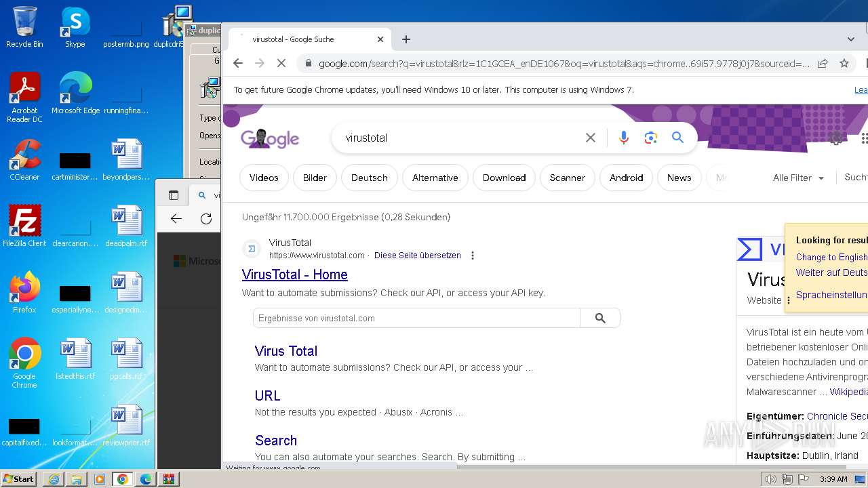
Task: Expand Chrome's tab search chevron
Action: [851, 39]
